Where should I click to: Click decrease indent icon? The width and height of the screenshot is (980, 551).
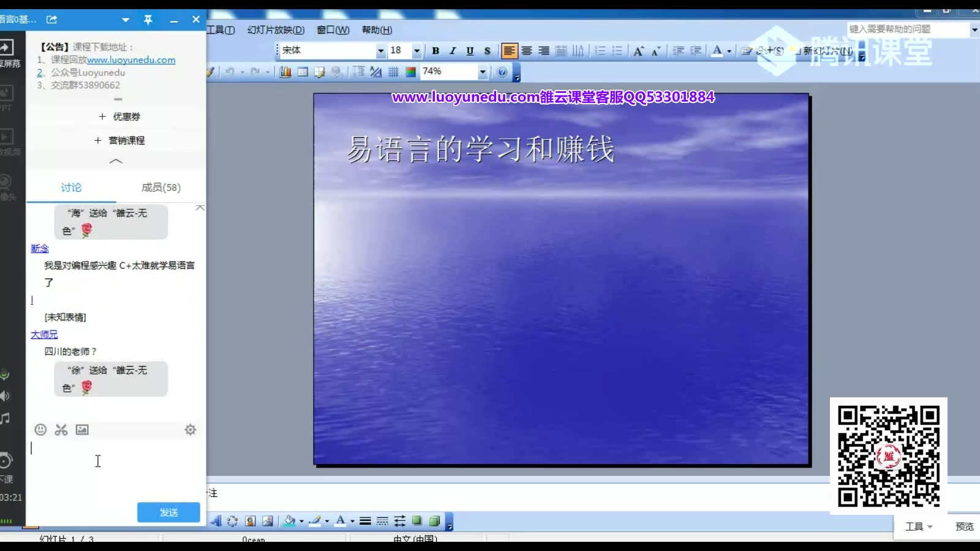point(678,51)
